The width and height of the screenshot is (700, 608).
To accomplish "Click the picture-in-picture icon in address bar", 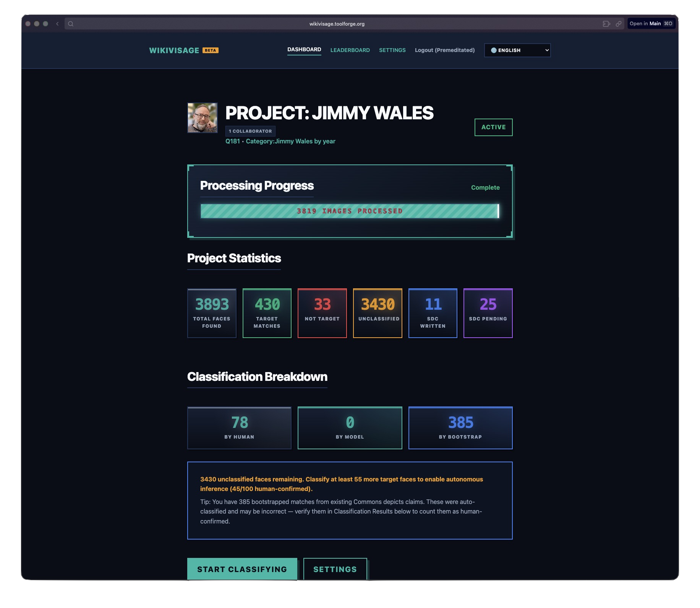I will (606, 24).
